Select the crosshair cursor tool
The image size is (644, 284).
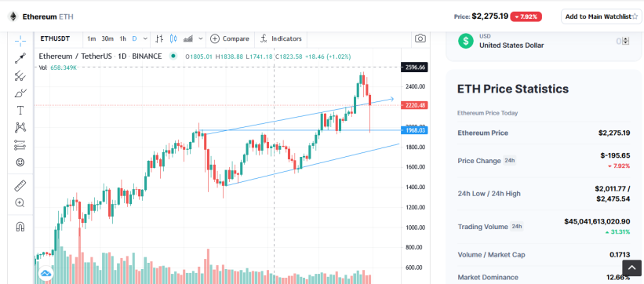pos(20,40)
